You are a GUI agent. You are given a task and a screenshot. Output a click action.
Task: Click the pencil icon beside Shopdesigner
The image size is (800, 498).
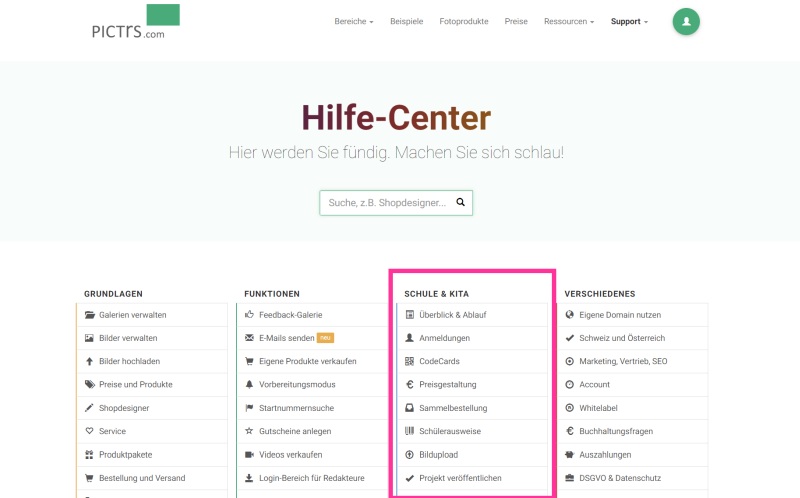tap(90, 408)
